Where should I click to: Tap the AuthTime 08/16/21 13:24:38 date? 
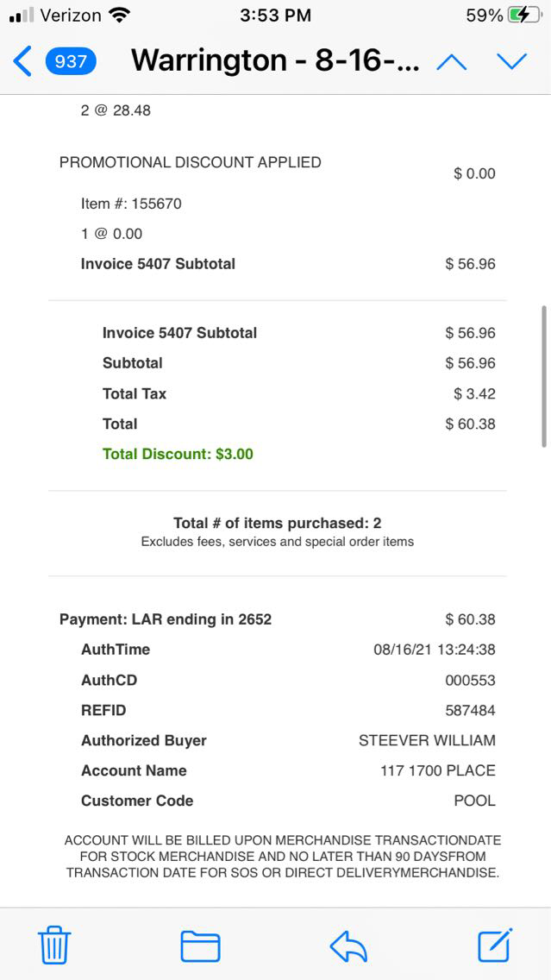(434, 650)
